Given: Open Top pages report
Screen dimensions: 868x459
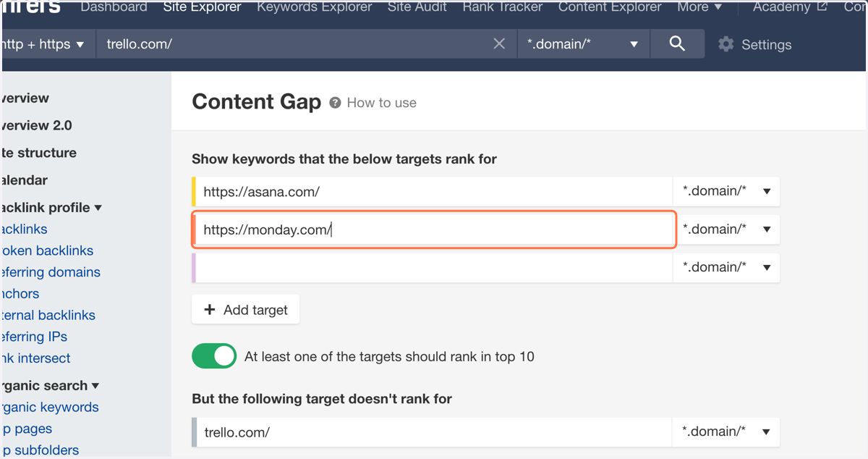Looking at the screenshot, I should click(x=27, y=429).
